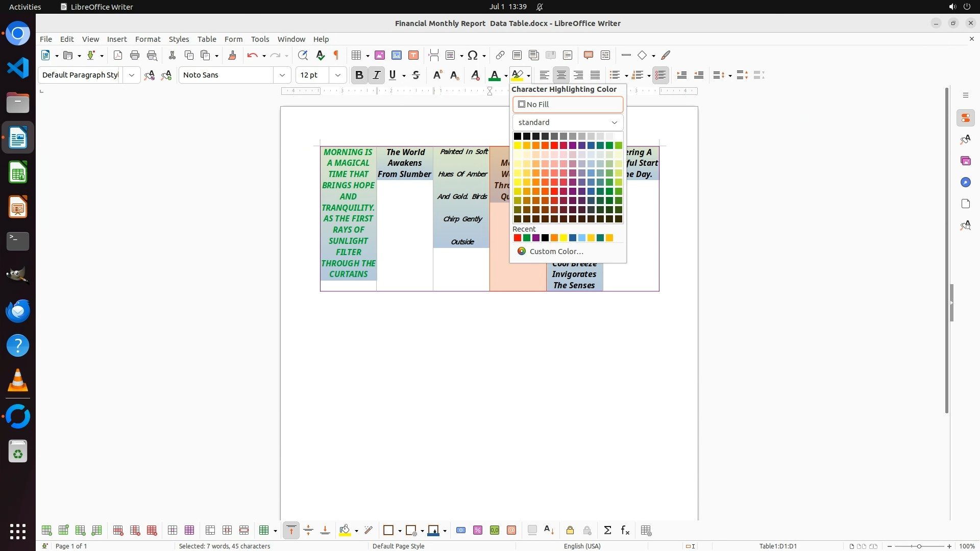Open the Styles menu
Viewport: 980px width, 551px height.
tap(179, 39)
